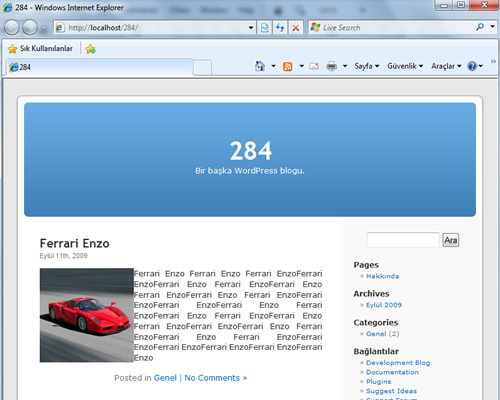
Task: Open the Suggest Ideas link
Action: (391, 391)
